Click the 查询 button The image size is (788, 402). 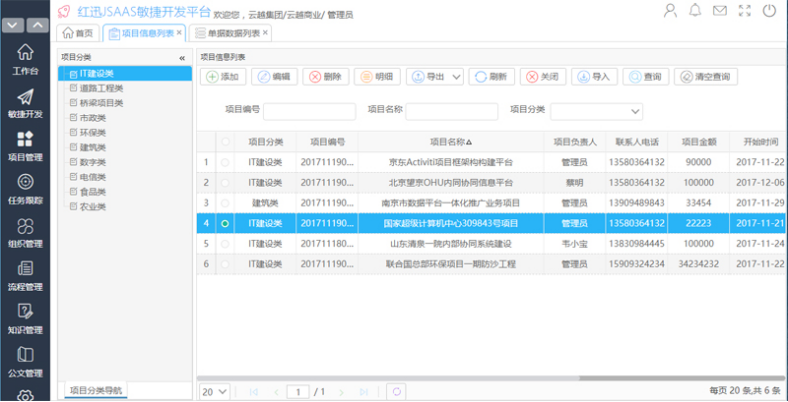[x=646, y=77]
